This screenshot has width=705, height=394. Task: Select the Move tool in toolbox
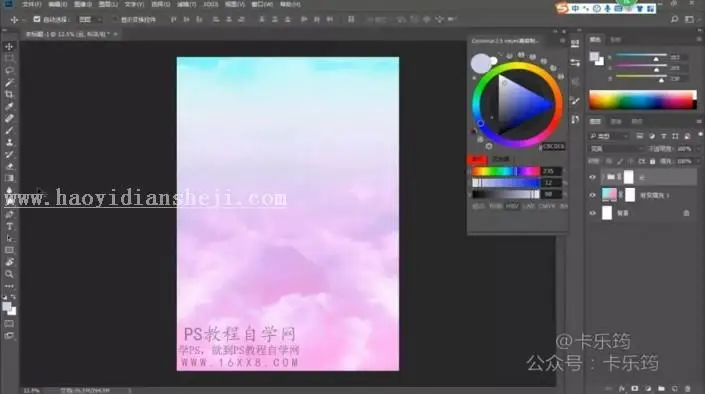9,46
